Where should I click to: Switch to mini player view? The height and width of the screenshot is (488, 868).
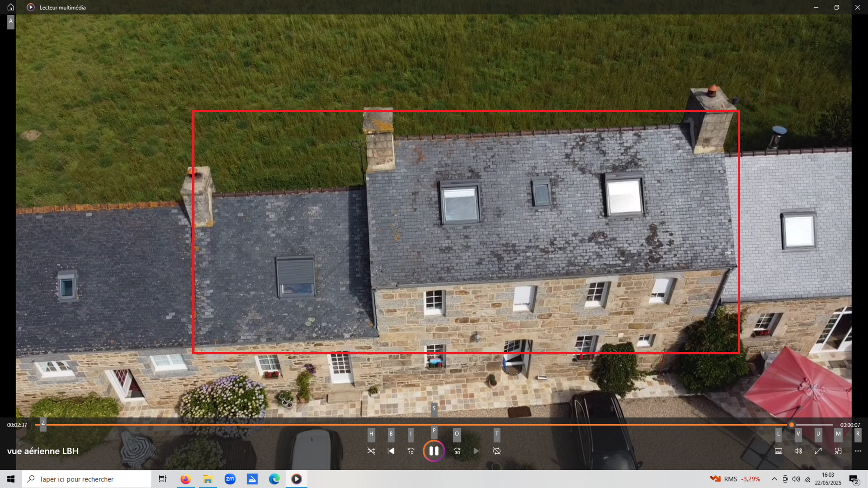click(x=838, y=451)
